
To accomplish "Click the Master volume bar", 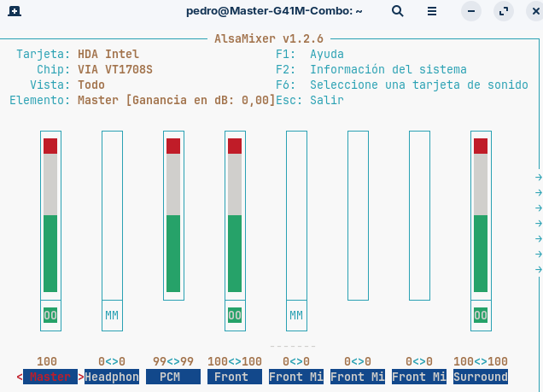I will pos(50,215).
